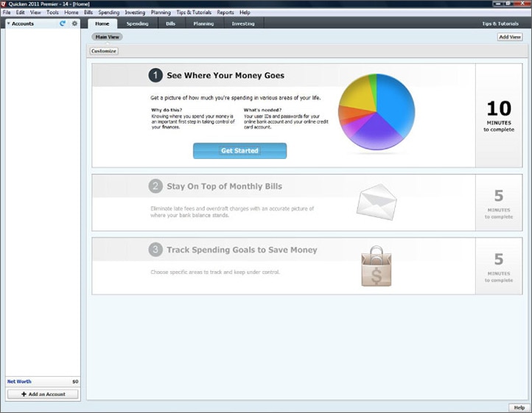Open the Bills menu in menu bar
Image resolution: width=532 pixels, height=413 pixels.
88,13
